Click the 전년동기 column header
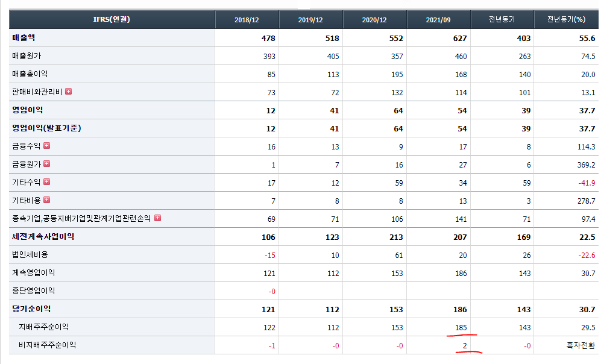Screen dimensions: 601x364 pos(502,19)
